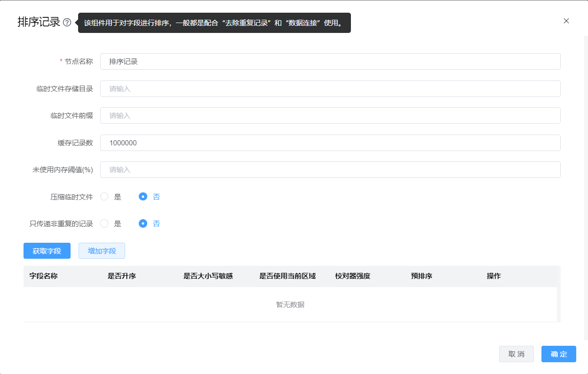Click the help question mark beside 排序记录

point(67,23)
